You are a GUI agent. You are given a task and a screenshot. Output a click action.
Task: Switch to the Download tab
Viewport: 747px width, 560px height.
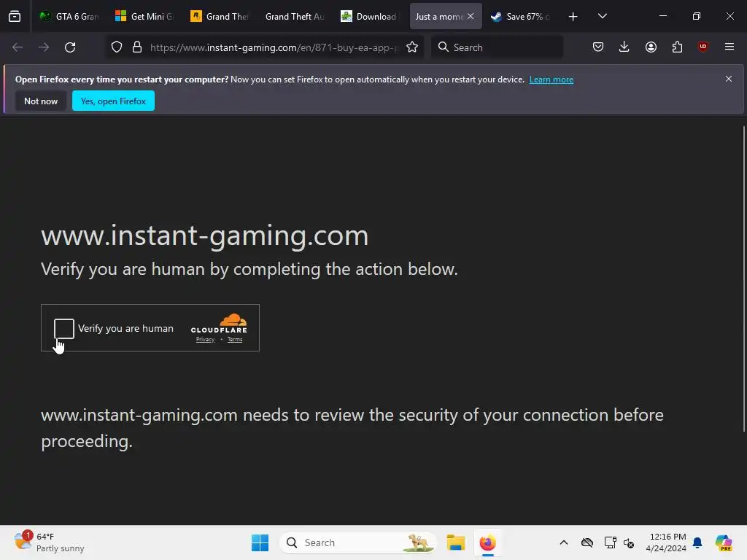(370, 16)
